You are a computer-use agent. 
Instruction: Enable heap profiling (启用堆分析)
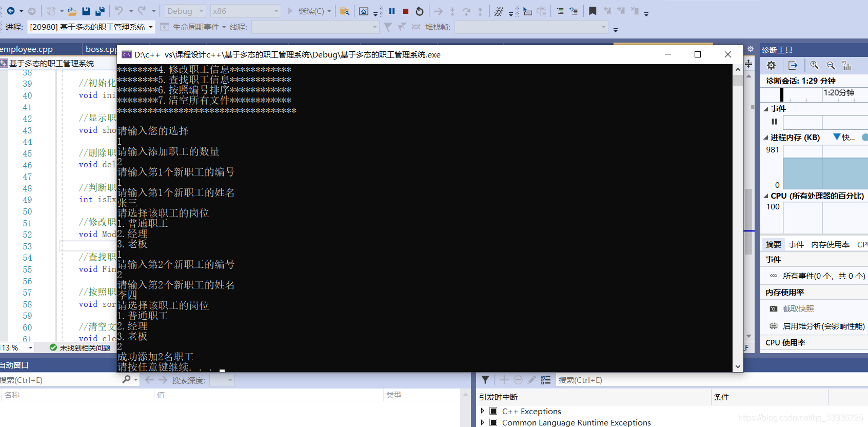coord(823,326)
